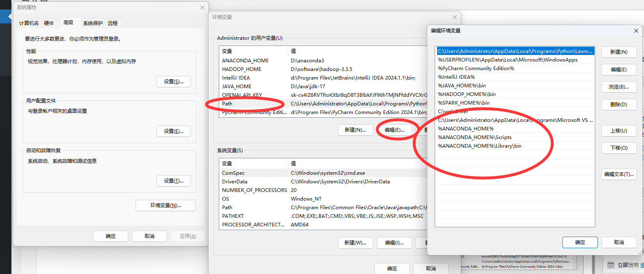
Task: Select the %ANACONDA_HOME%\Library\bin entry
Action: tap(515, 146)
